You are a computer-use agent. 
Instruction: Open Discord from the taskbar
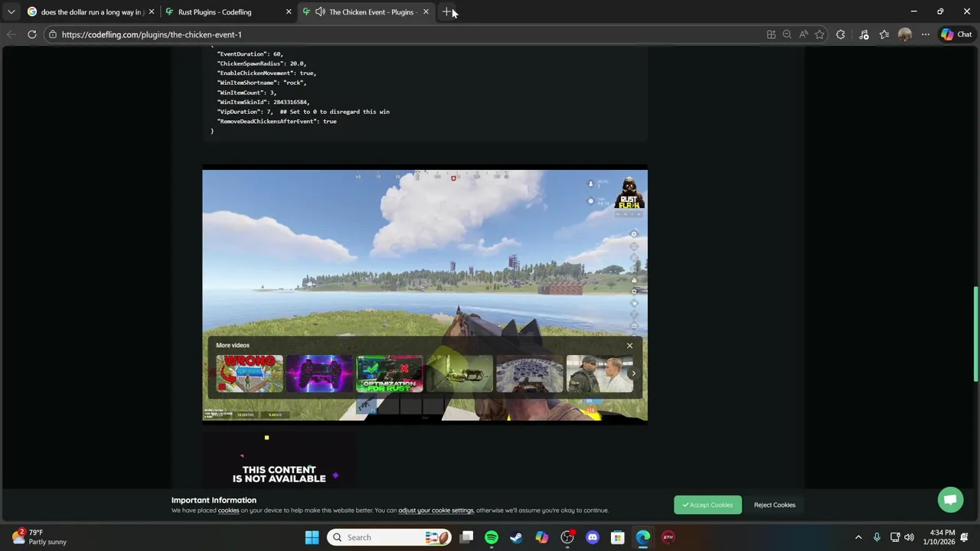pos(593,537)
